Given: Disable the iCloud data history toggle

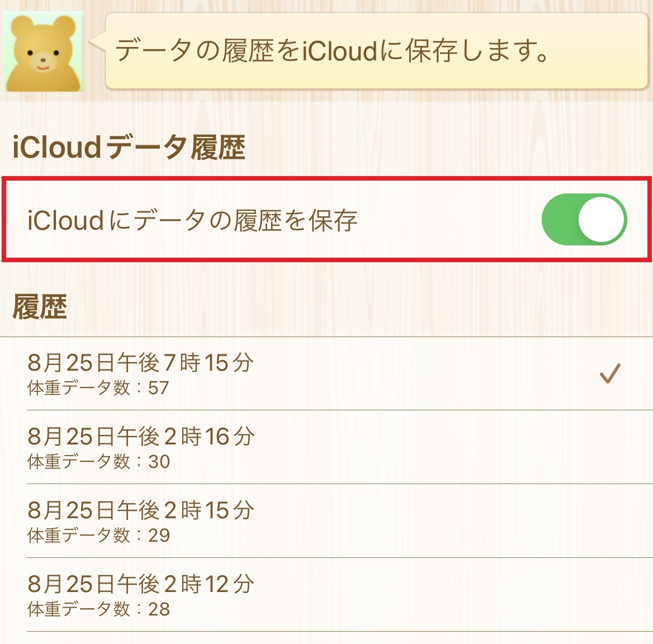Looking at the screenshot, I should pyautogui.click(x=584, y=219).
